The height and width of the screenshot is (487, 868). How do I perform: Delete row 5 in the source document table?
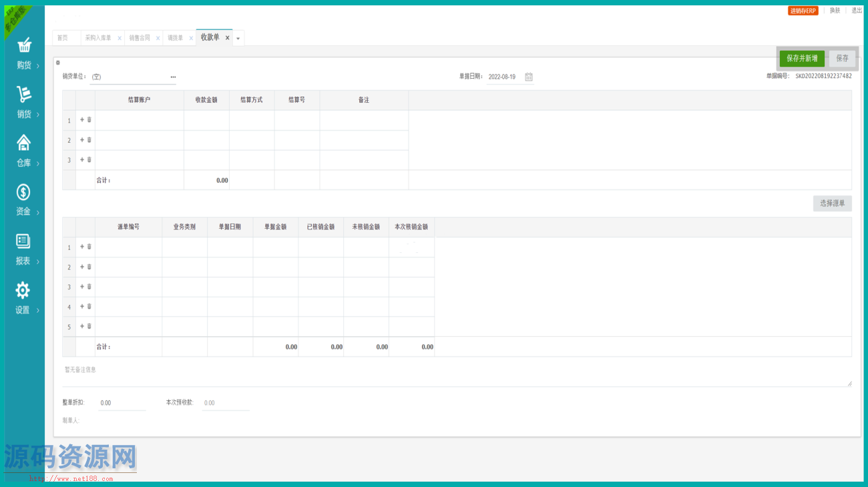click(x=89, y=326)
